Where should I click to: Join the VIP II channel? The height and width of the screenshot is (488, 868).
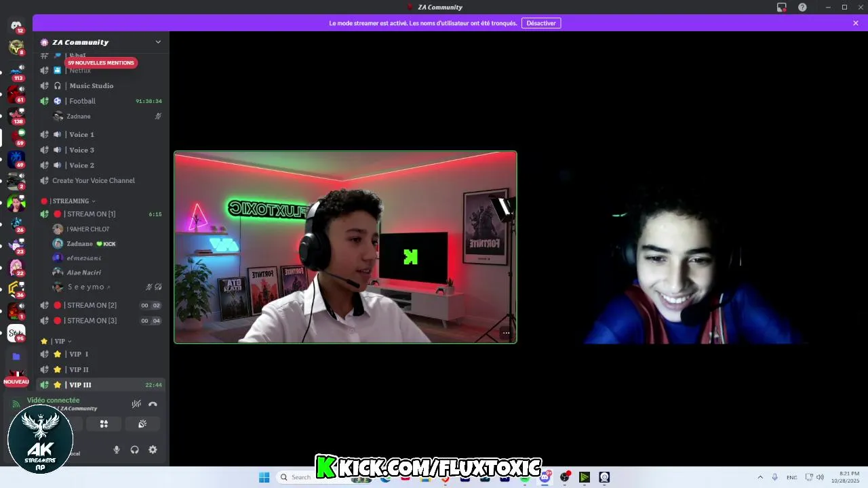click(x=102, y=369)
